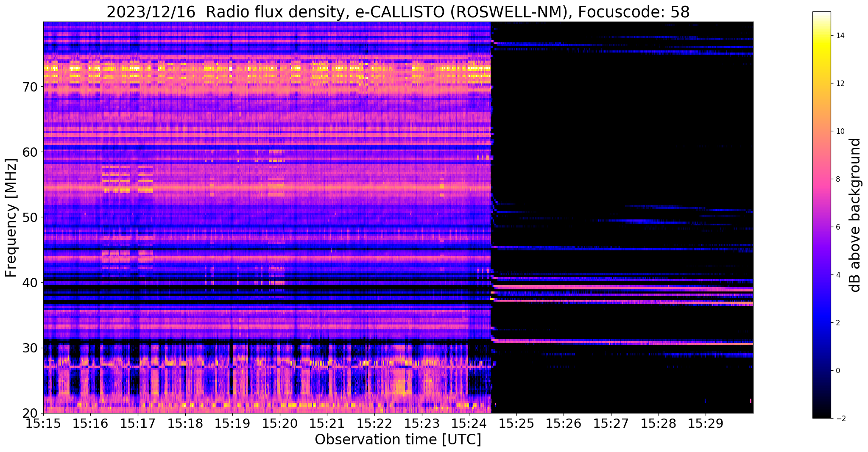
Task: Click the 15:15 time tick label
Action: pyautogui.click(x=43, y=423)
